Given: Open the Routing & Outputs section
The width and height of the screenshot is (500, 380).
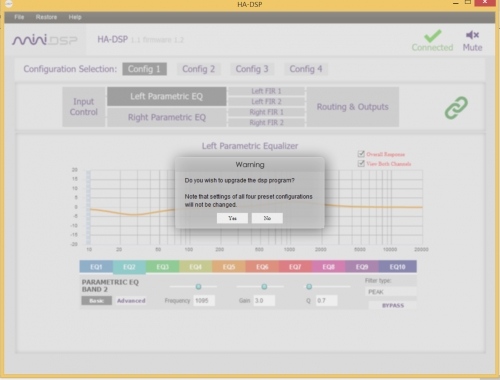Looking at the screenshot, I should 353,107.
